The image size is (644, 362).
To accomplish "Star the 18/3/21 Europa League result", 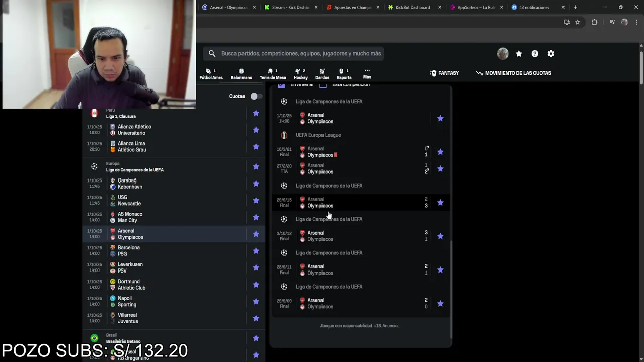I will 440,152.
